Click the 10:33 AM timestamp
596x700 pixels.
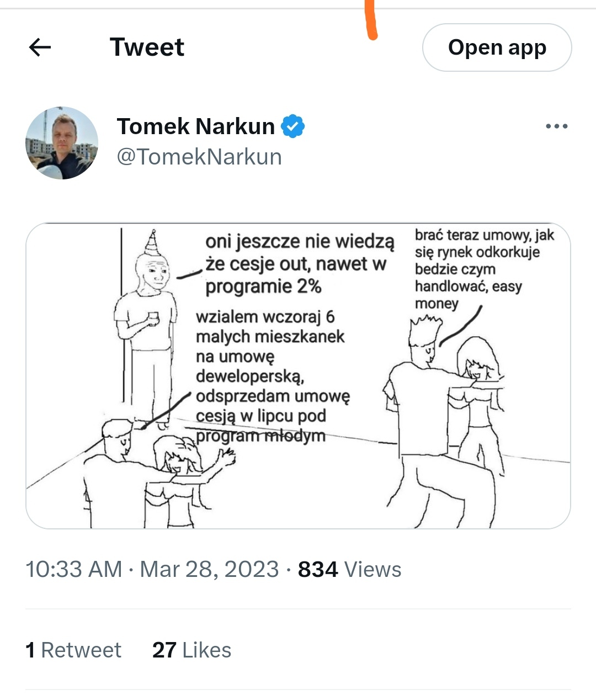click(74, 569)
